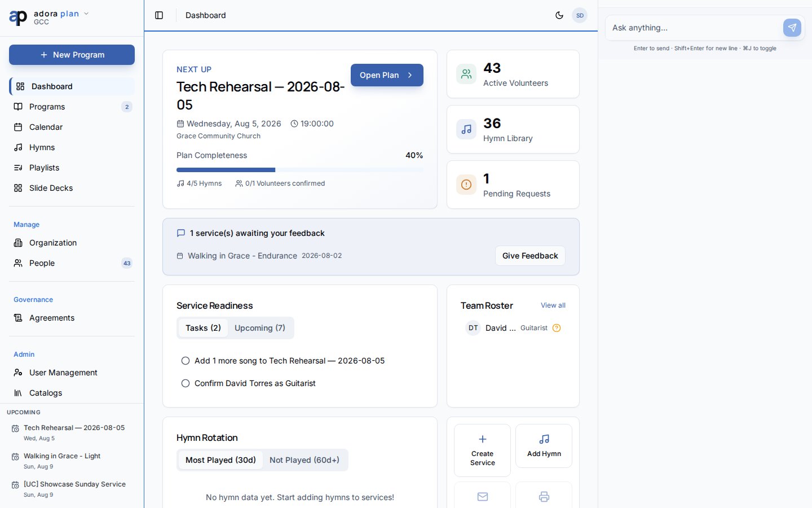Image resolution: width=812 pixels, height=508 pixels.
Task: Click calendar icon beside Wednesday, Aug 5
Action: tap(180, 124)
